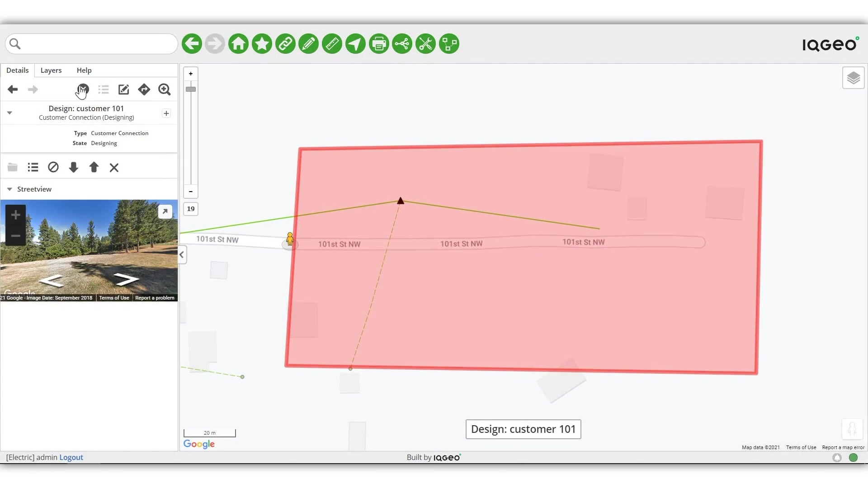This screenshot has height=488, width=868.
Task: Collapse the Design: customer 101 tree item
Action: 9,113
